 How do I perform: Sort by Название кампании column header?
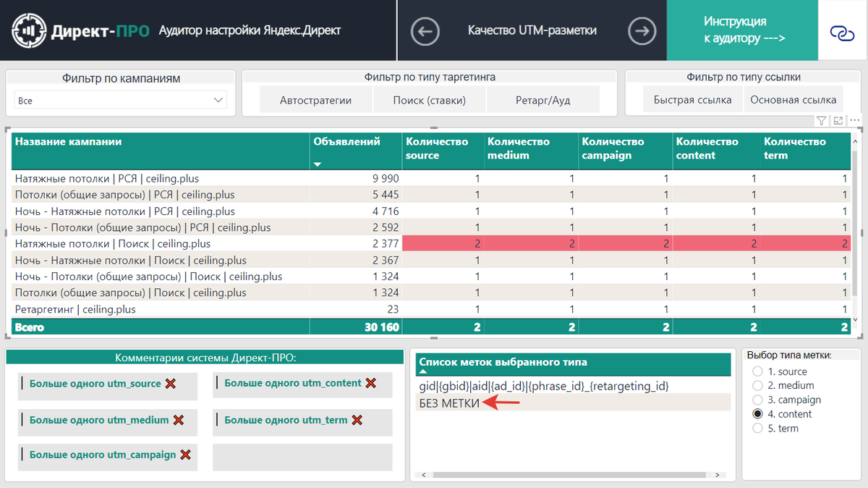(161, 151)
